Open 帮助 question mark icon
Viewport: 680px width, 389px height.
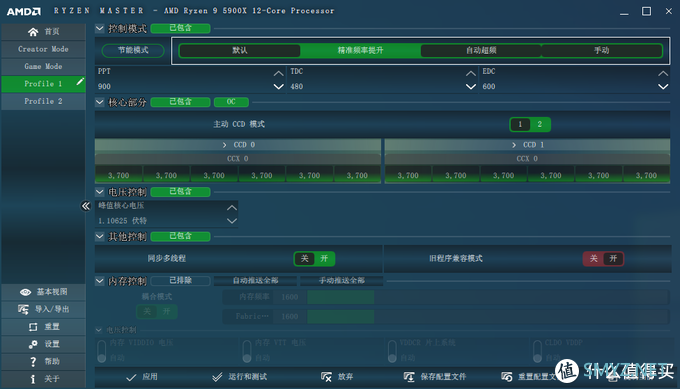click(x=33, y=361)
